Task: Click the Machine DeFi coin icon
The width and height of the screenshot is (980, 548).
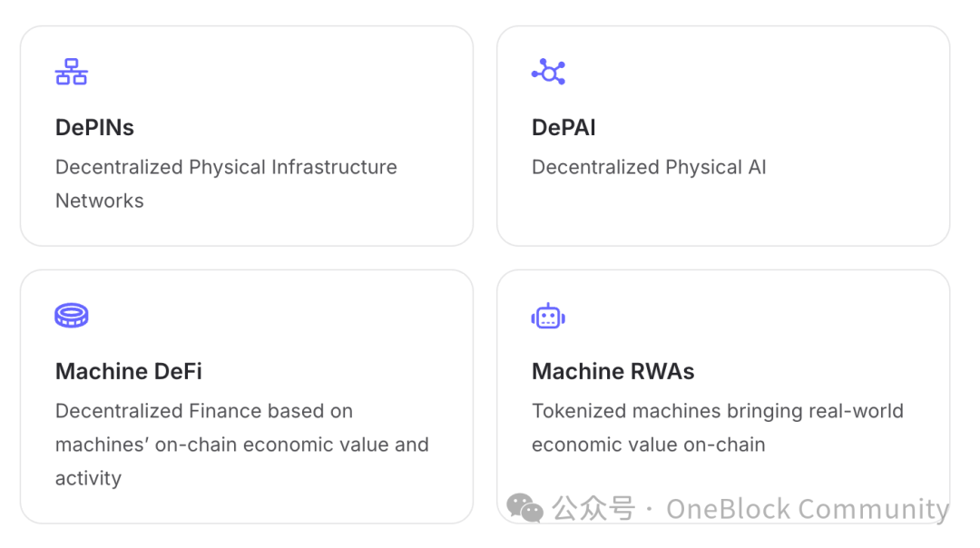Action: click(72, 316)
